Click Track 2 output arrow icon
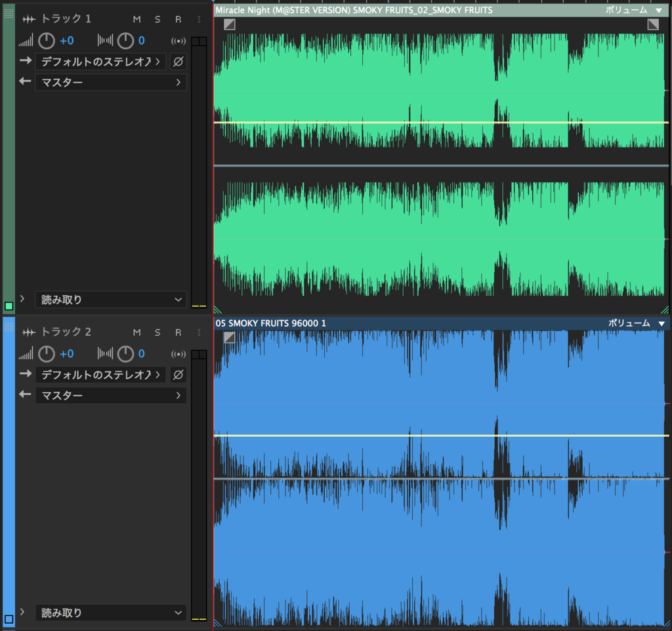This screenshot has height=631, width=672. [26, 394]
